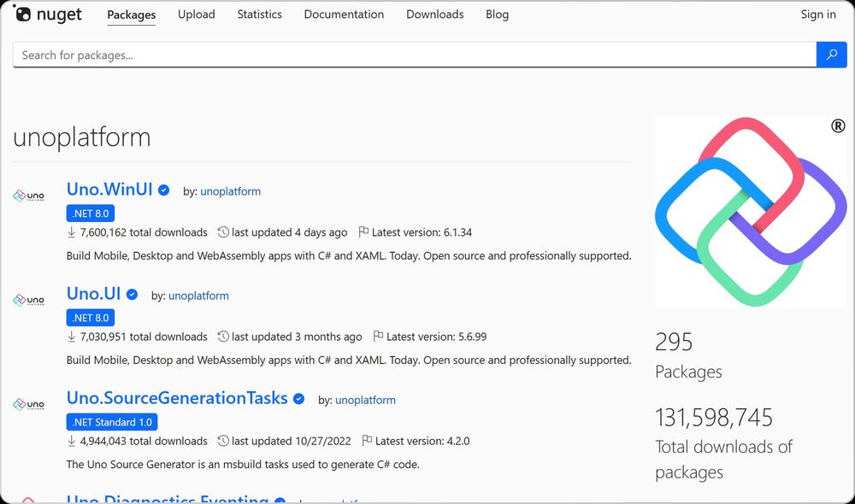Click the Sign in link
Viewport: 855px width, 504px height.
(x=818, y=15)
